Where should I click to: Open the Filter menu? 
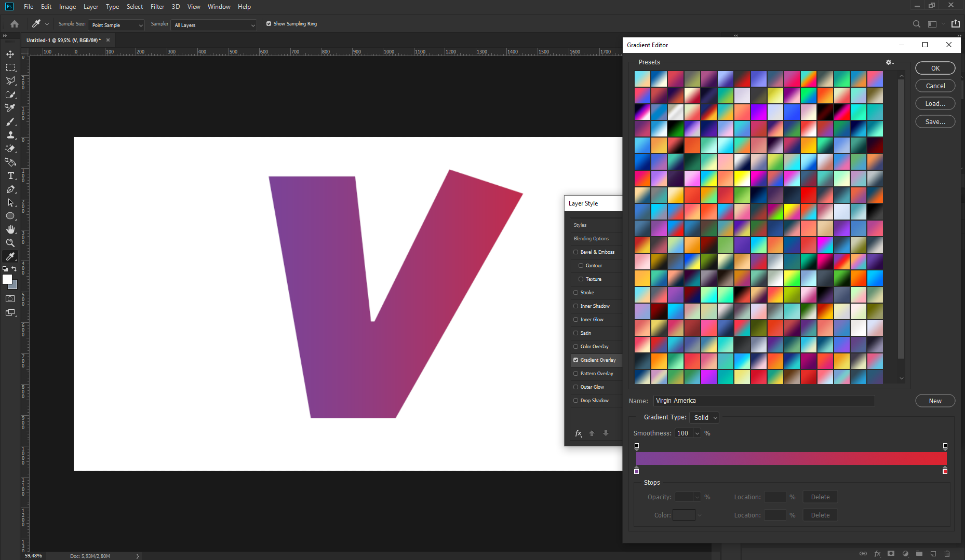[157, 7]
